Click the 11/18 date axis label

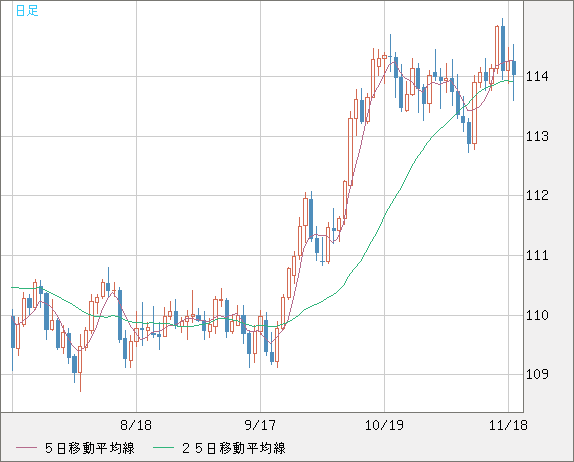(508, 425)
